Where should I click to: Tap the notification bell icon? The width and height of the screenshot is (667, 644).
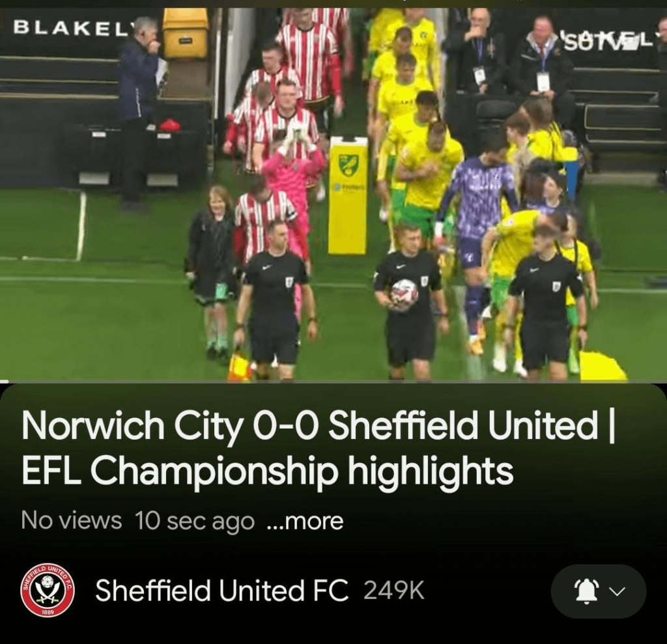(x=587, y=591)
